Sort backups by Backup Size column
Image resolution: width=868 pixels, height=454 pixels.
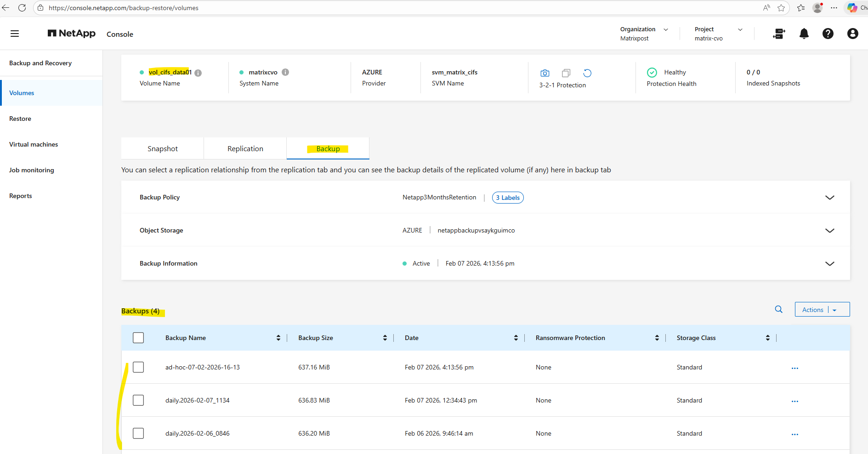(385, 338)
